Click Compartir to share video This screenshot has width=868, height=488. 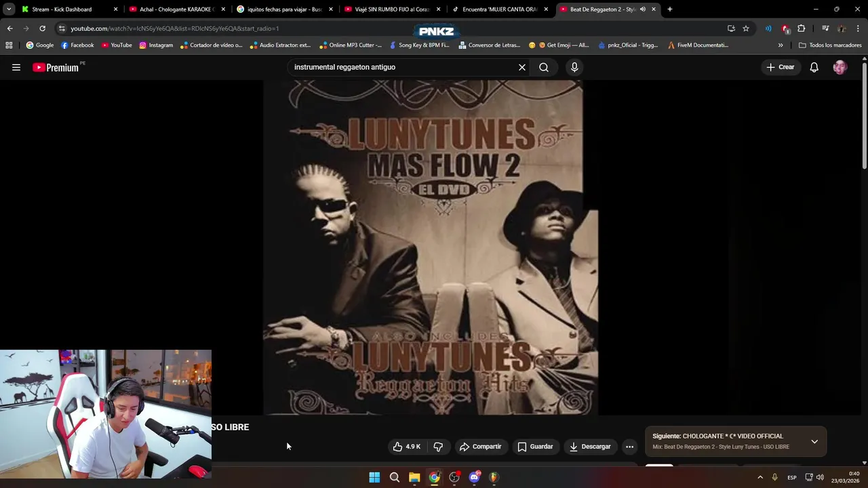[480, 447]
